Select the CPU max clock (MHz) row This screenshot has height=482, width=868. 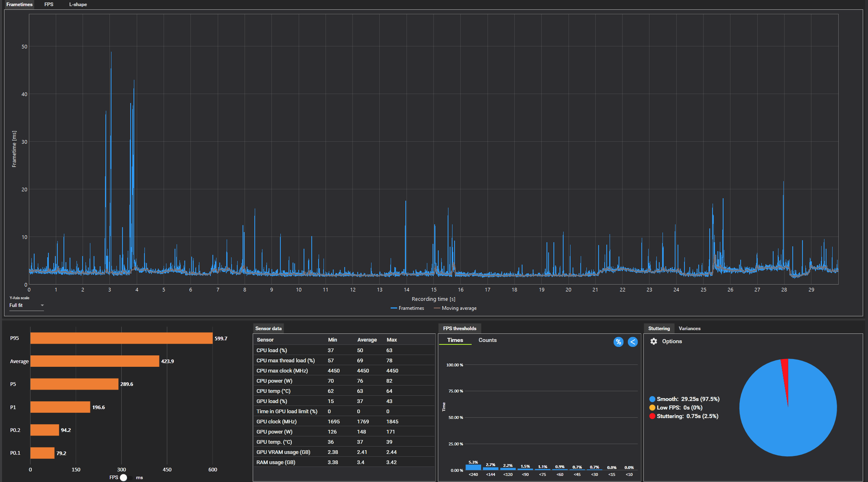[344, 370]
